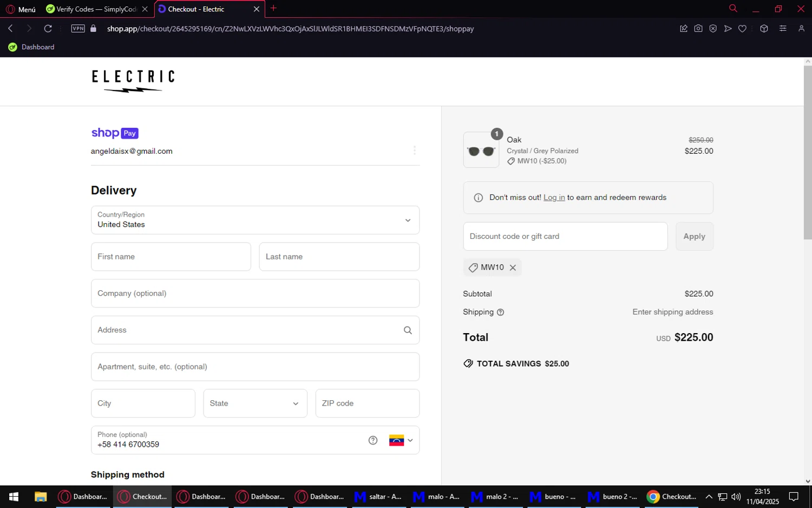
Task: Open a new browser tab
Action: (273, 8)
